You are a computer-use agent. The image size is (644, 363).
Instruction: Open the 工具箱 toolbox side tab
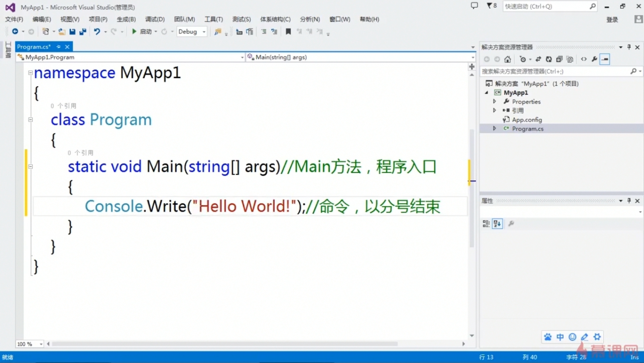(x=8, y=50)
